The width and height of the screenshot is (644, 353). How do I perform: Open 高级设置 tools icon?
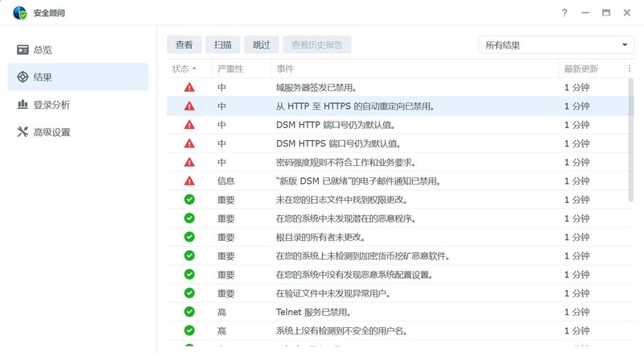[x=23, y=131]
